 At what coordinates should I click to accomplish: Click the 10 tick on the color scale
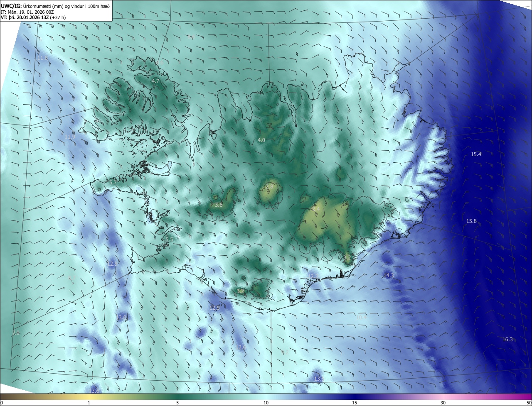(266, 403)
